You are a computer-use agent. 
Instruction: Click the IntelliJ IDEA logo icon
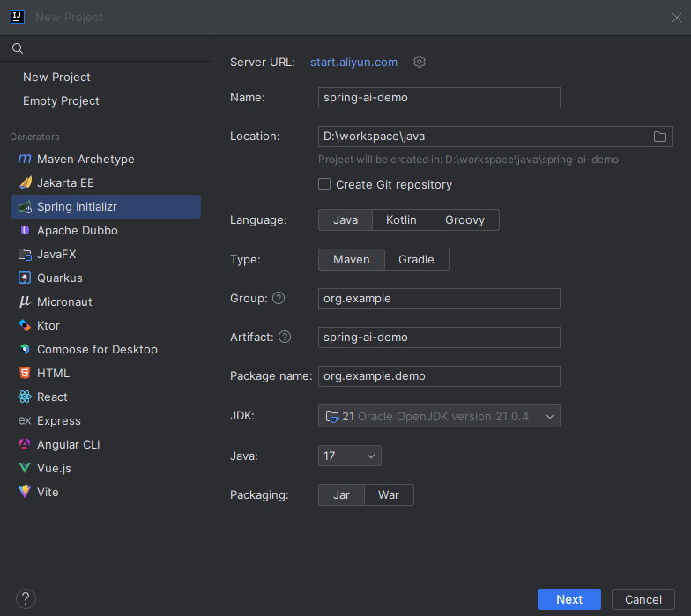click(18, 18)
